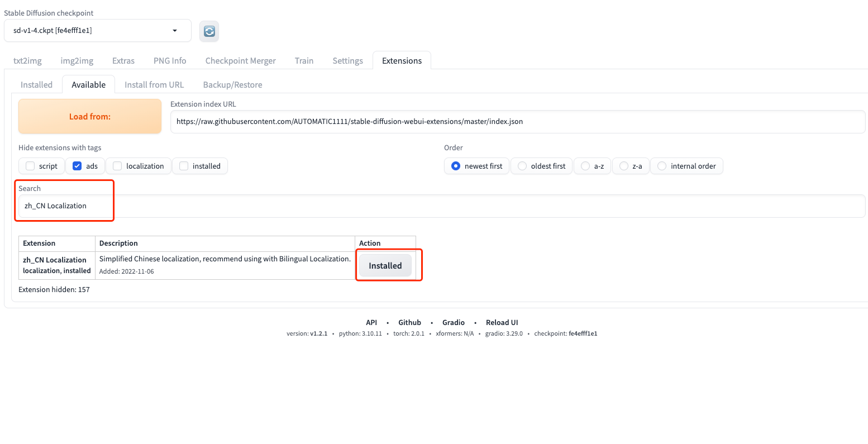Choose internal order sorting
Screen dimensions: 868x444
(662, 166)
